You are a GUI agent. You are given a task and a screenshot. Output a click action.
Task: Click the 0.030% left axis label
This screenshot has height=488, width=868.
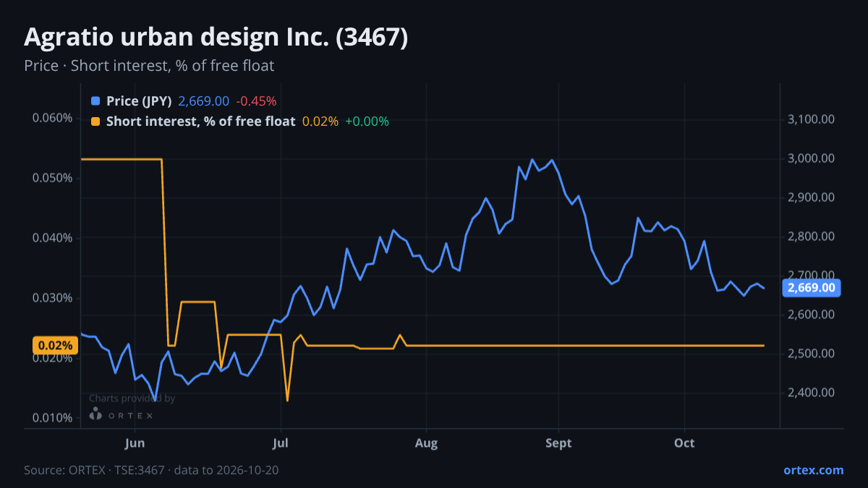click(x=52, y=298)
